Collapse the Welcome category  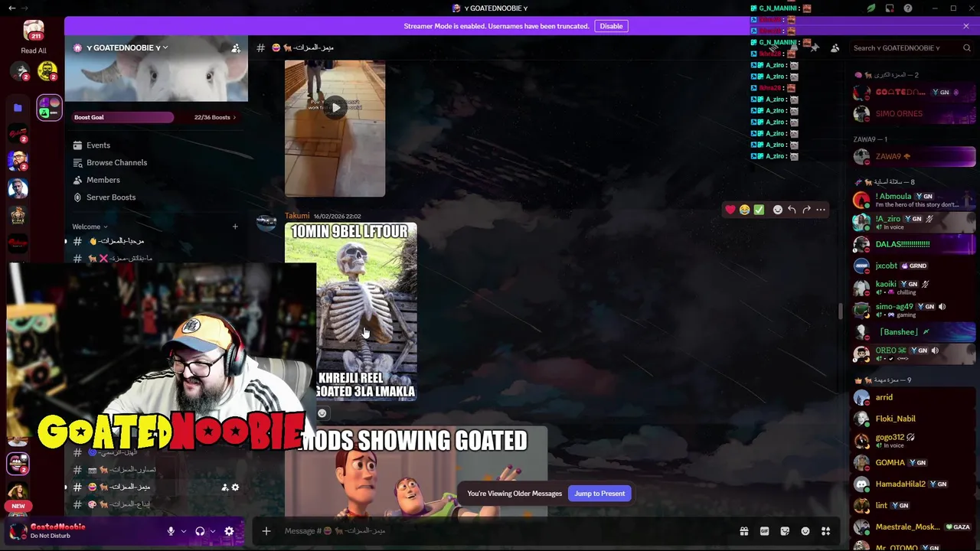(90, 227)
